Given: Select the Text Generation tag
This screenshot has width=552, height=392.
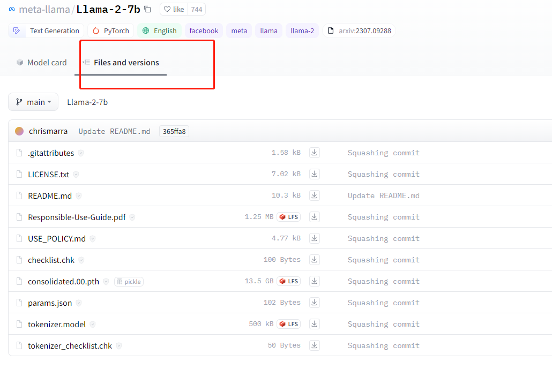Looking at the screenshot, I should pos(46,31).
